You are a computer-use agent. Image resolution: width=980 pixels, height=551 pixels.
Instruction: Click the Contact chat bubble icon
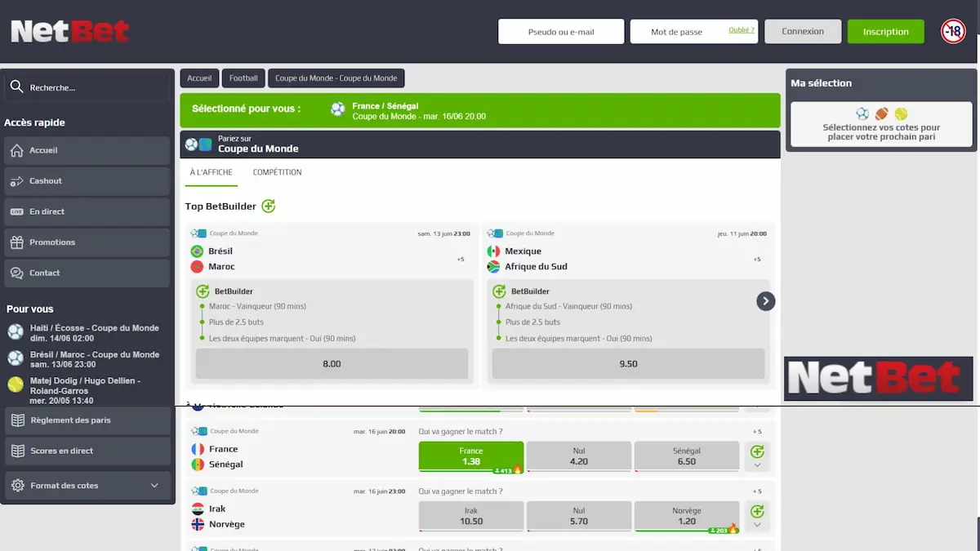pos(16,273)
